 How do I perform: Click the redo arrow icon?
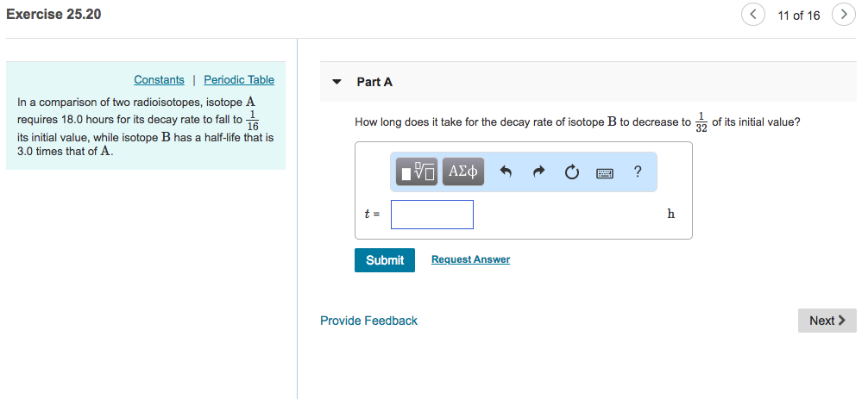pos(538,172)
